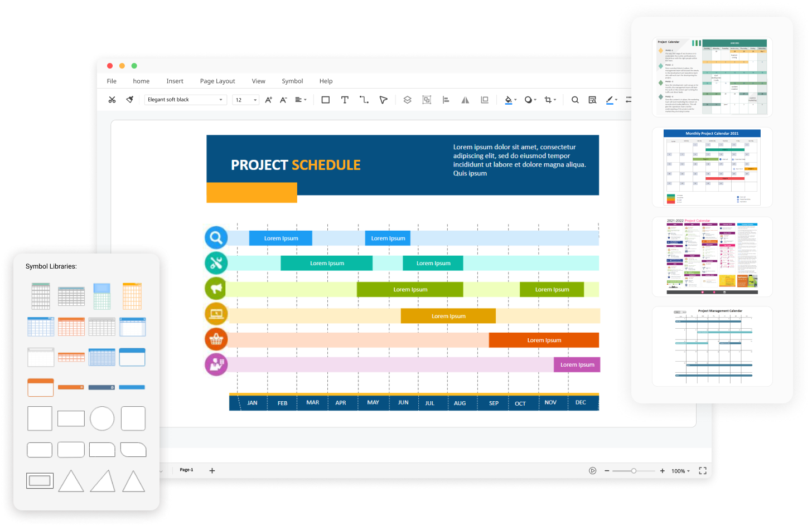
Task: Open the font size dropdown
Action: point(245,100)
